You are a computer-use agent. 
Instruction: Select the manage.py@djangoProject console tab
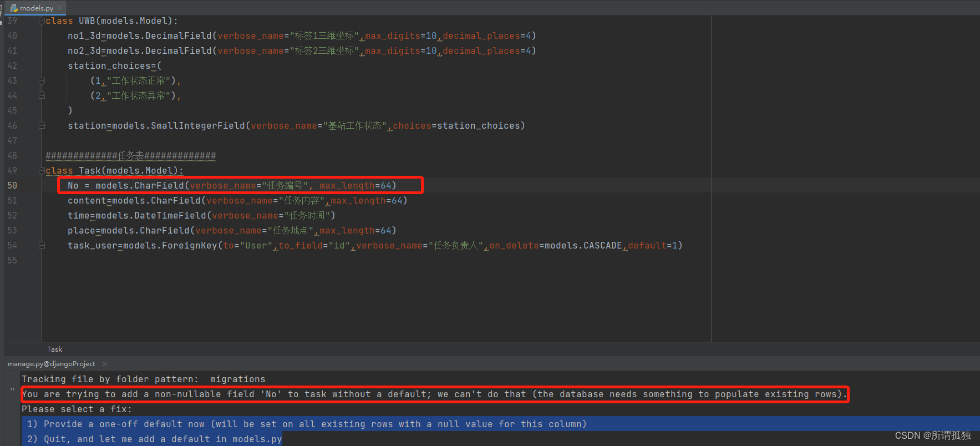52,364
